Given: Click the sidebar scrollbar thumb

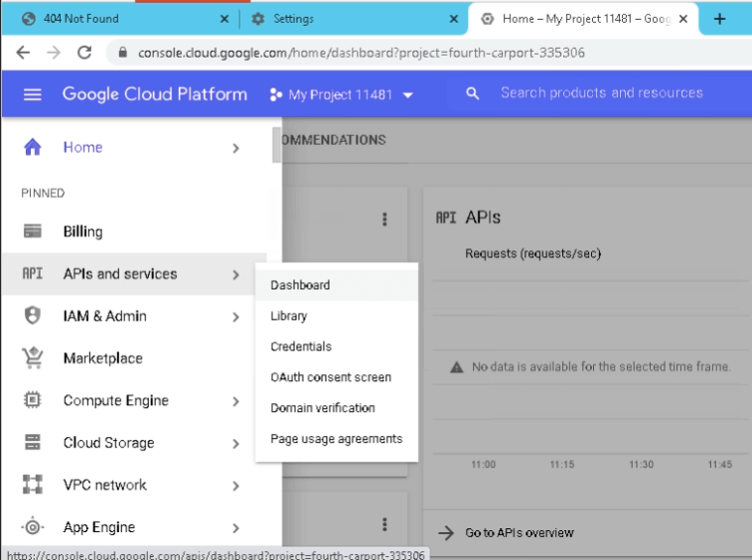Looking at the screenshot, I should pyautogui.click(x=276, y=145).
